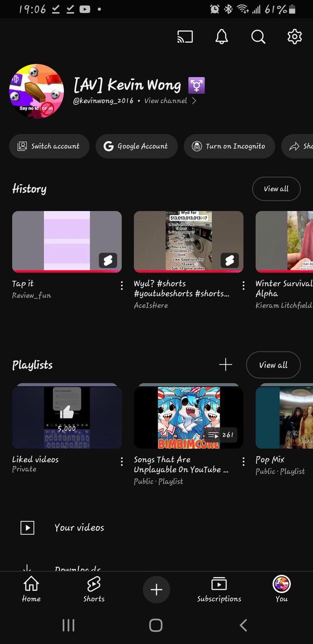Tap the Create plus button in bottom bar

156,590
